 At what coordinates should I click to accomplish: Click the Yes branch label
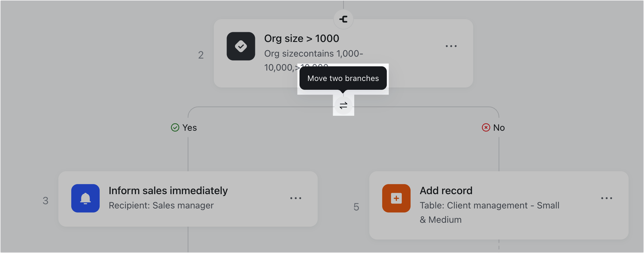coord(189,127)
